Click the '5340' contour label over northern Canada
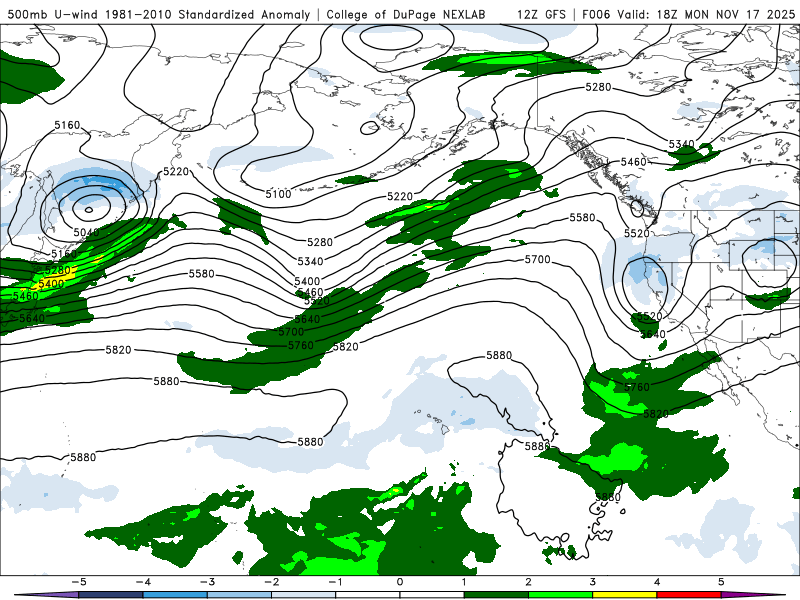The height and width of the screenshot is (600, 800). tap(682, 144)
